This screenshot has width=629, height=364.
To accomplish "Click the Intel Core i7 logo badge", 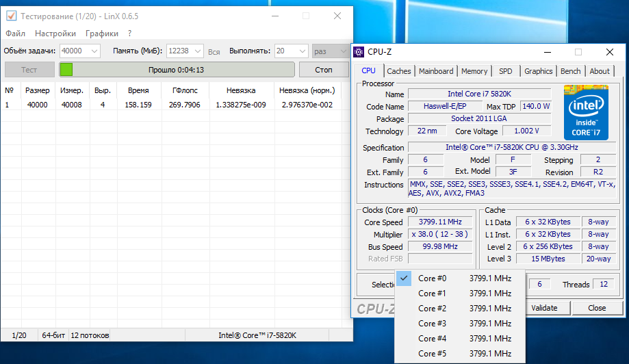I will coord(586,112).
